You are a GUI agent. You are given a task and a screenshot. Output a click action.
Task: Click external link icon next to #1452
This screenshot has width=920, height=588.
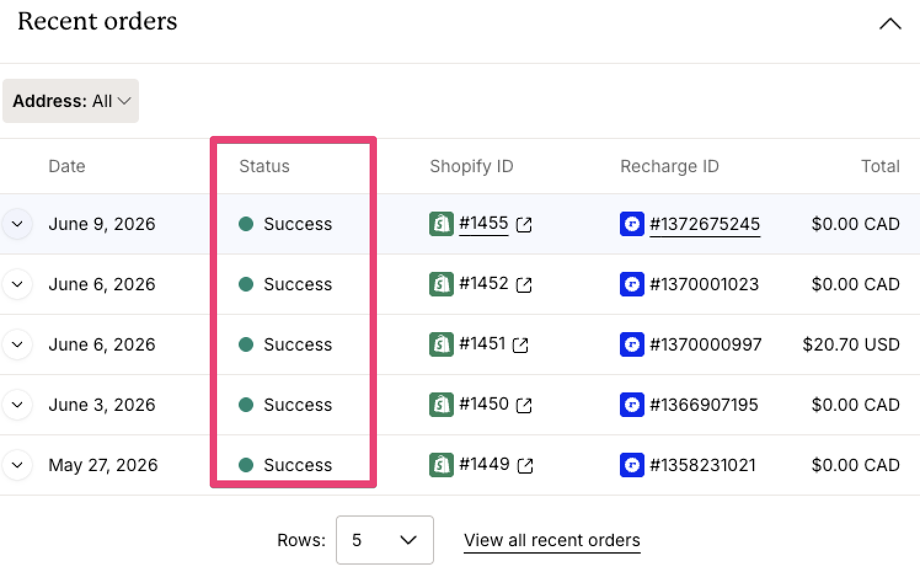524,285
